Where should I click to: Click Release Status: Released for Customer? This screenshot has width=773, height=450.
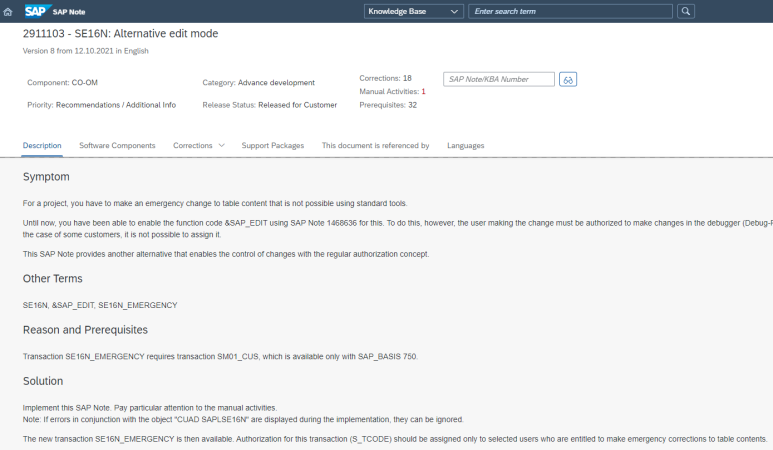(270, 105)
